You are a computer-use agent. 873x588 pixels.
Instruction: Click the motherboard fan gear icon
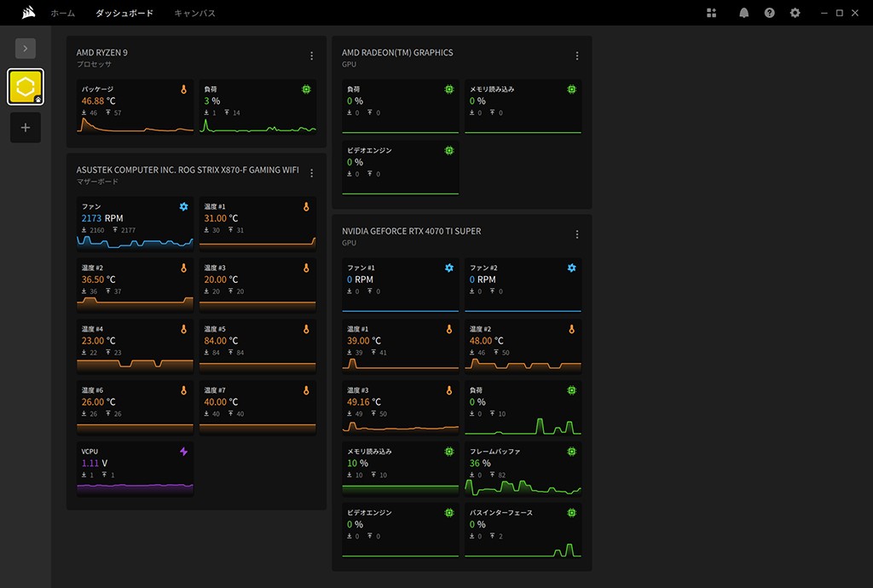[x=183, y=207]
